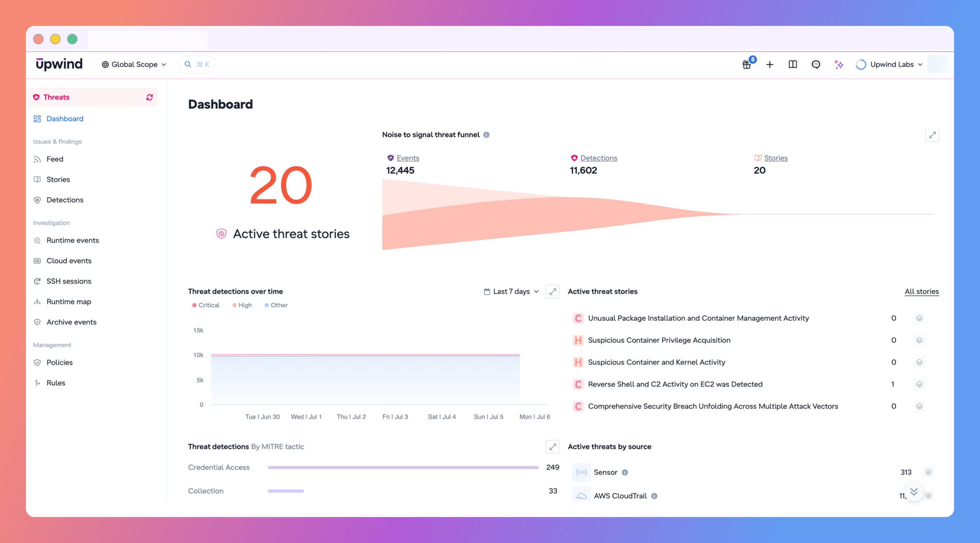Follow the Detections funnel link
The image size is (980, 543).
tap(599, 158)
